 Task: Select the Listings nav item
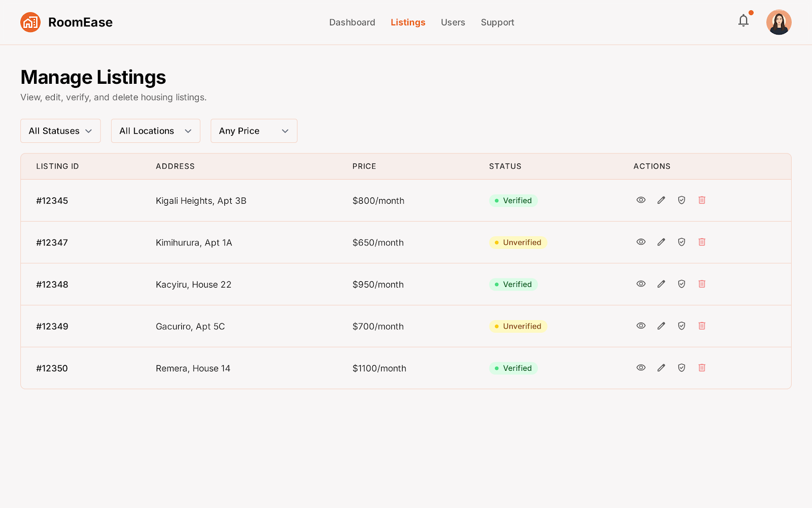point(408,22)
